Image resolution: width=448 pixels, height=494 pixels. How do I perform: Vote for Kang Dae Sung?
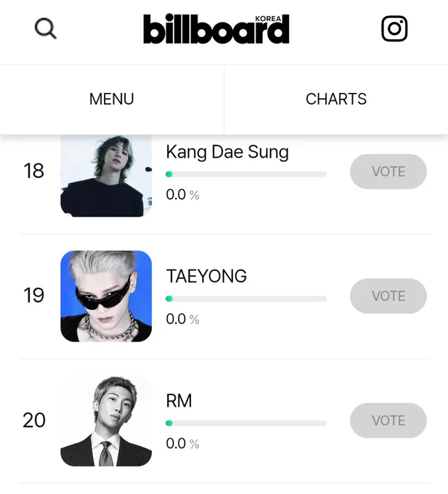388,171
